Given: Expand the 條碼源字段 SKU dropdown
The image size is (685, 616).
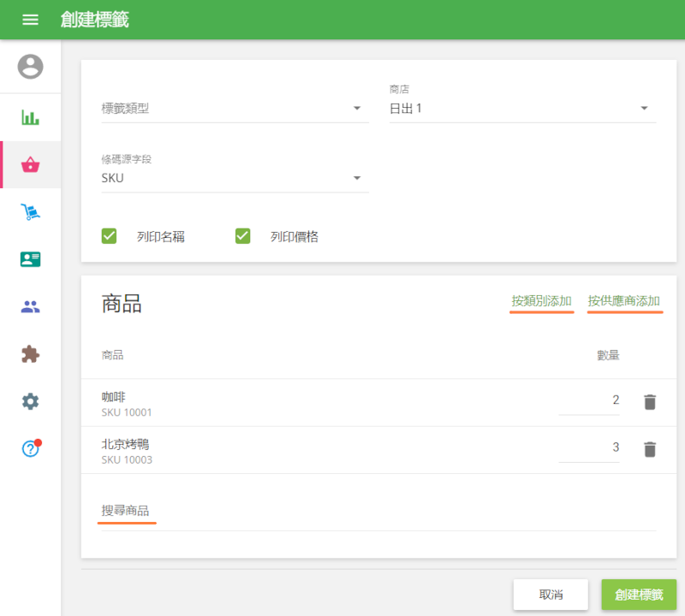Looking at the screenshot, I should coord(235,178).
